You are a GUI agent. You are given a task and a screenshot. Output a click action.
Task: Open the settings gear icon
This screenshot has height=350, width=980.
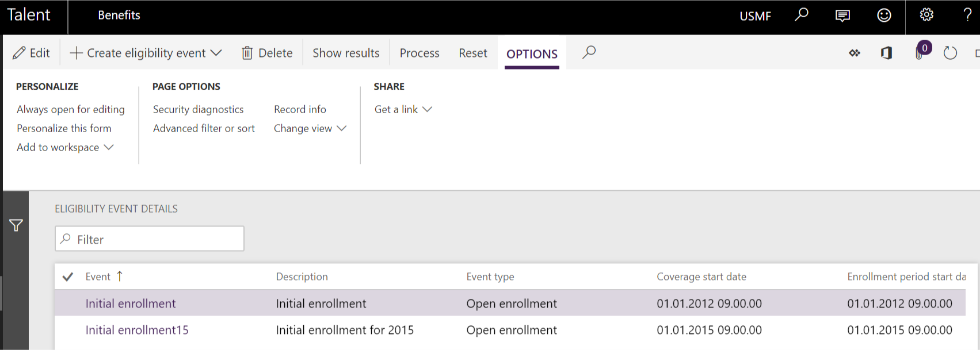[x=926, y=15]
